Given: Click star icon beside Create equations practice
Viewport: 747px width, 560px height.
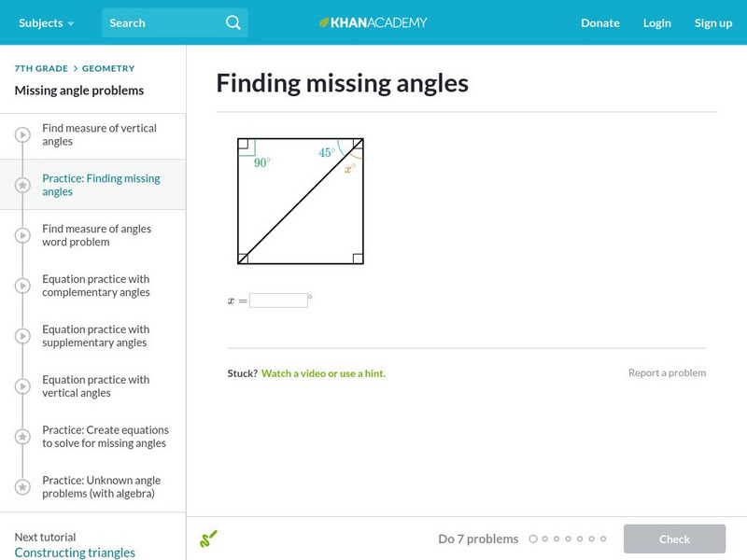Looking at the screenshot, I should (22, 437).
